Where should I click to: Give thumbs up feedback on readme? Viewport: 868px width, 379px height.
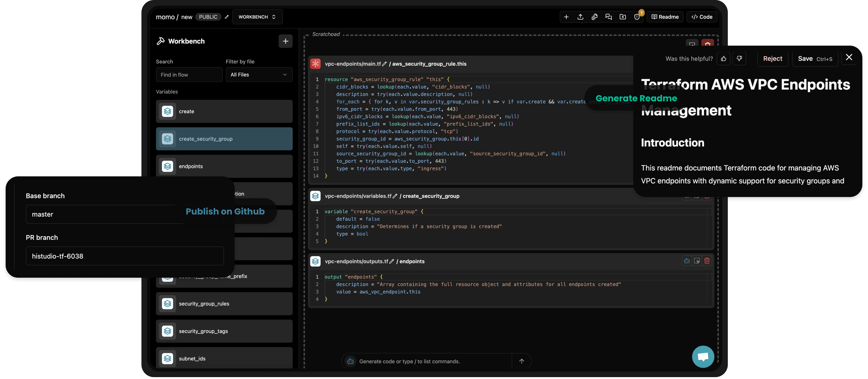(x=723, y=59)
